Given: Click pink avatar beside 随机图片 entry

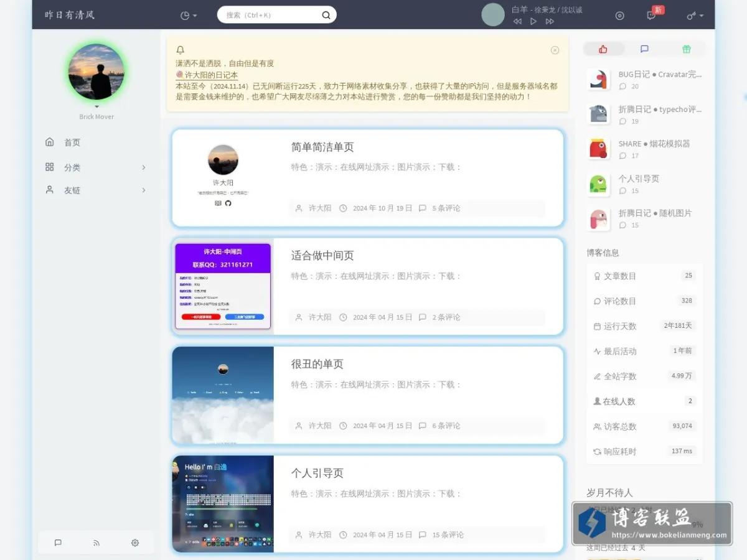Looking at the screenshot, I should (x=598, y=219).
